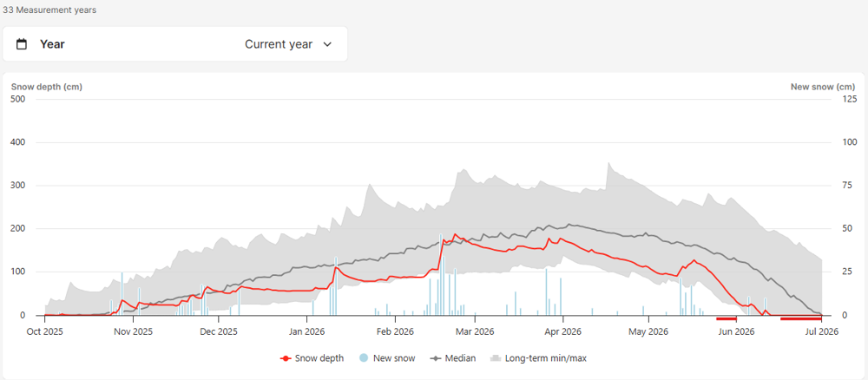
Task: Click the 'Jan 2026' axis label
Action: pyautogui.click(x=306, y=332)
